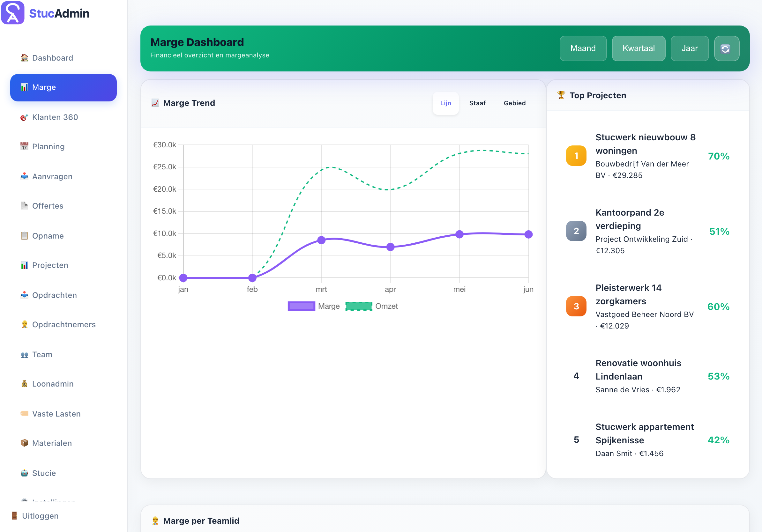The image size is (762, 532).
Task: Toggle the Marge series in the chart legend
Action: point(314,306)
